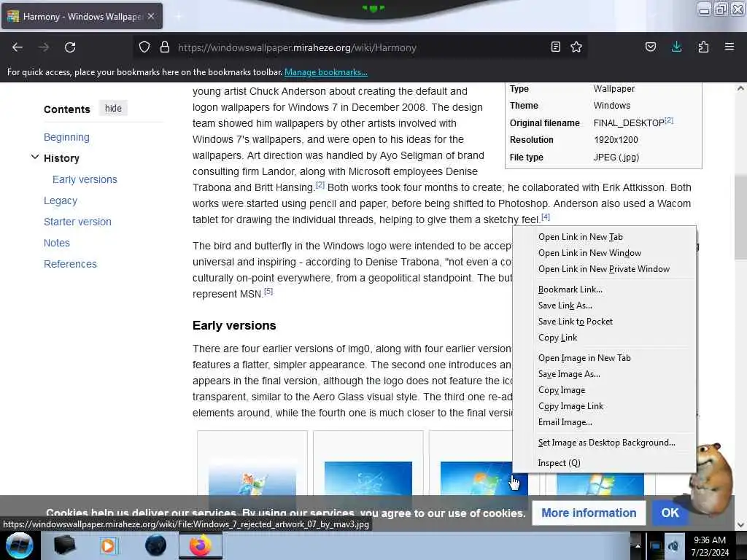Image resolution: width=747 pixels, height=560 pixels.
Task: Choose Set Image as Desktop Background
Action: pos(604,443)
